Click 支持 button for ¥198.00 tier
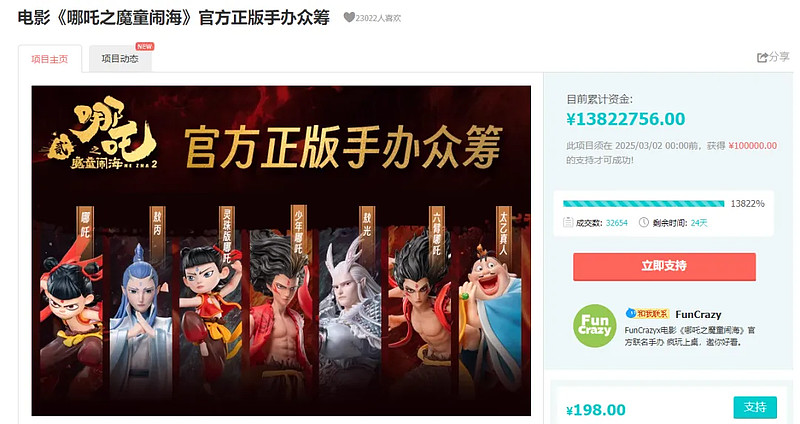 755,407
